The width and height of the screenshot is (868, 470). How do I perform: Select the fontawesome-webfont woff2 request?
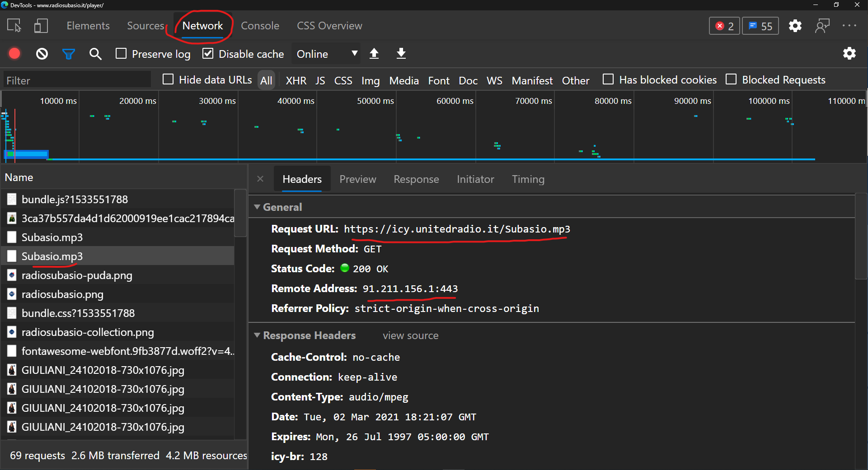click(117, 351)
